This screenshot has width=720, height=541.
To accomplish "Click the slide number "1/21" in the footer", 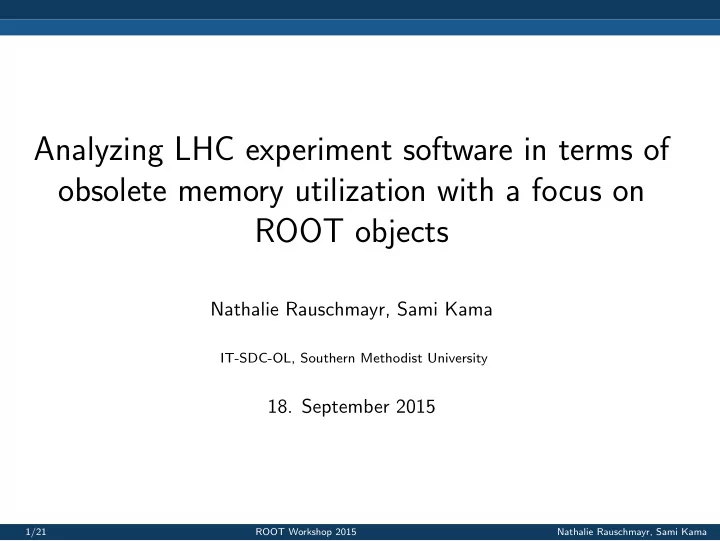I will click(36, 532).
